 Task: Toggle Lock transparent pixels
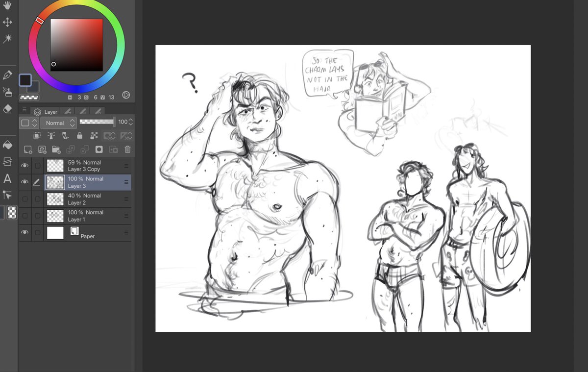[93, 136]
